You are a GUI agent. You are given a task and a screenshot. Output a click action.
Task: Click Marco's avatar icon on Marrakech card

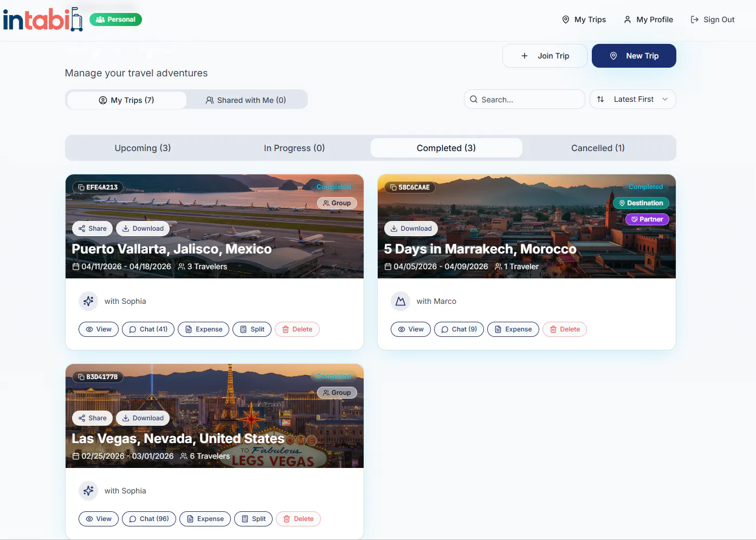400,301
